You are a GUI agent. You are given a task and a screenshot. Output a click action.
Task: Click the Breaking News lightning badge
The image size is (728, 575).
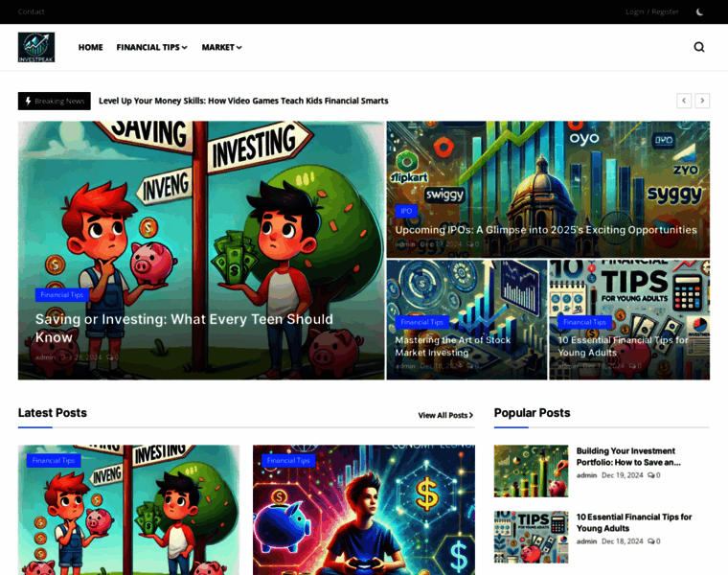[x=55, y=101]
